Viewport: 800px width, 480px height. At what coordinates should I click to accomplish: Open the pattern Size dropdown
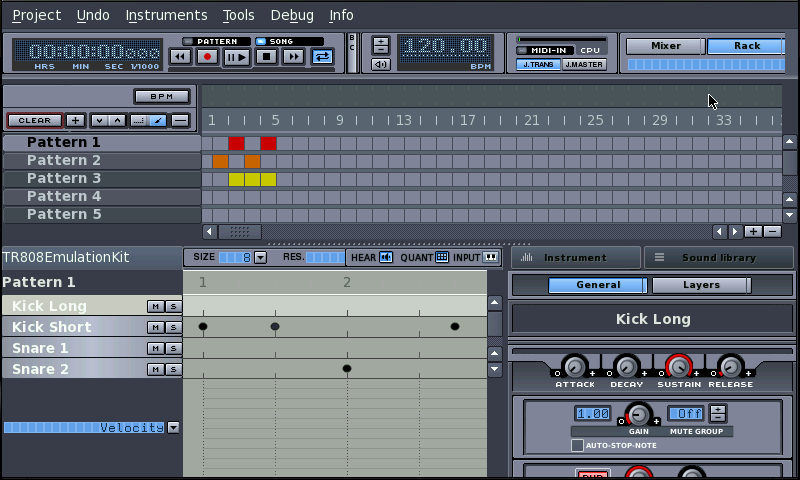coord(261,257)
